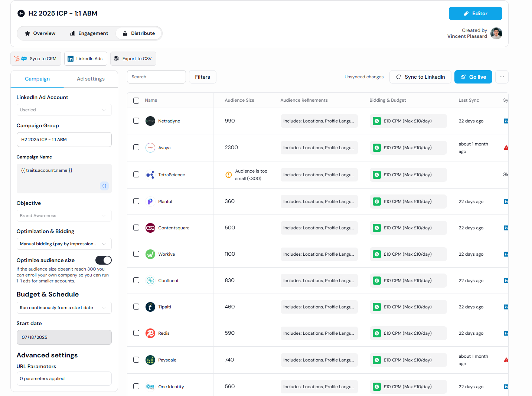
Task: Toggle Optimize audience size switch
Action: coord(104,260)
